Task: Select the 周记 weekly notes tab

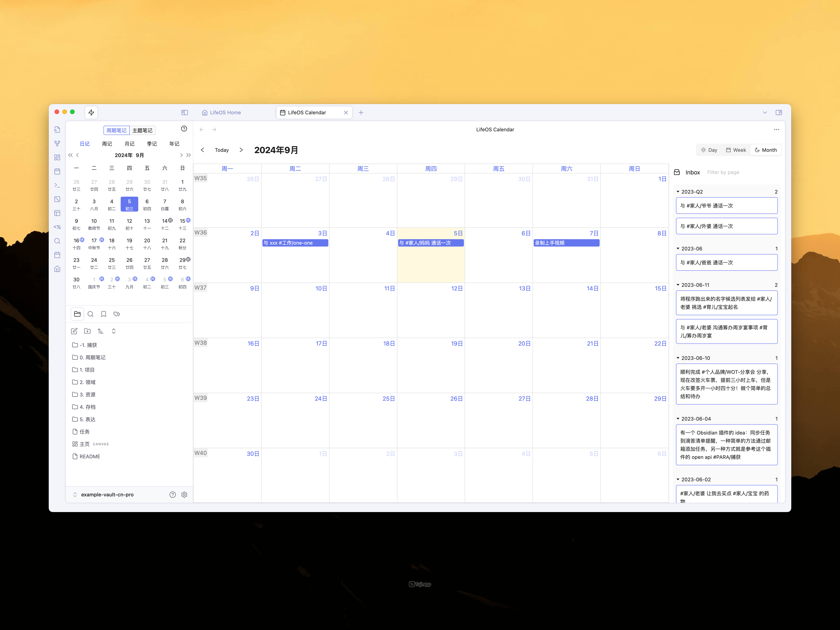Action: click(x=107, y=143)
